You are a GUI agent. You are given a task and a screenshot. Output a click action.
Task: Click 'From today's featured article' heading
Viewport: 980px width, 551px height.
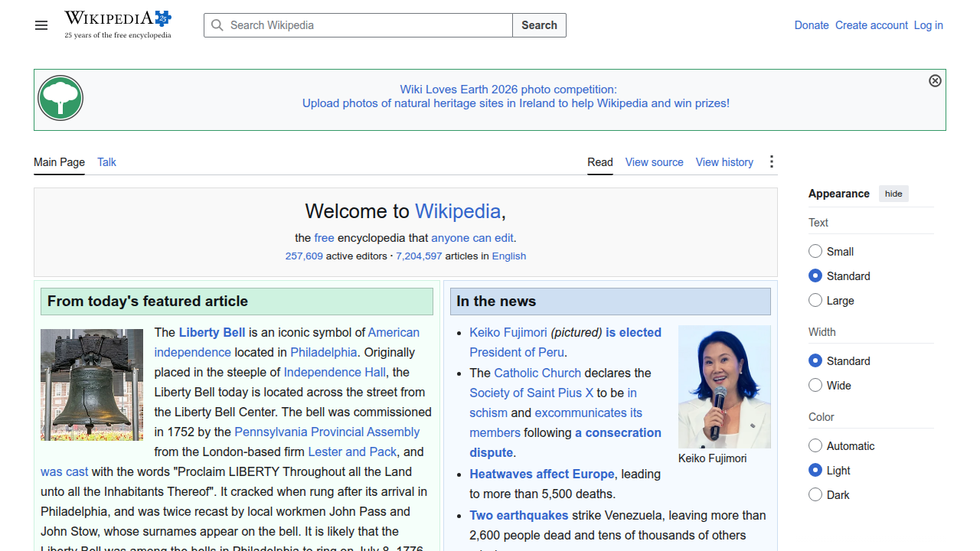pyautogui.click(x=148, y=301)
